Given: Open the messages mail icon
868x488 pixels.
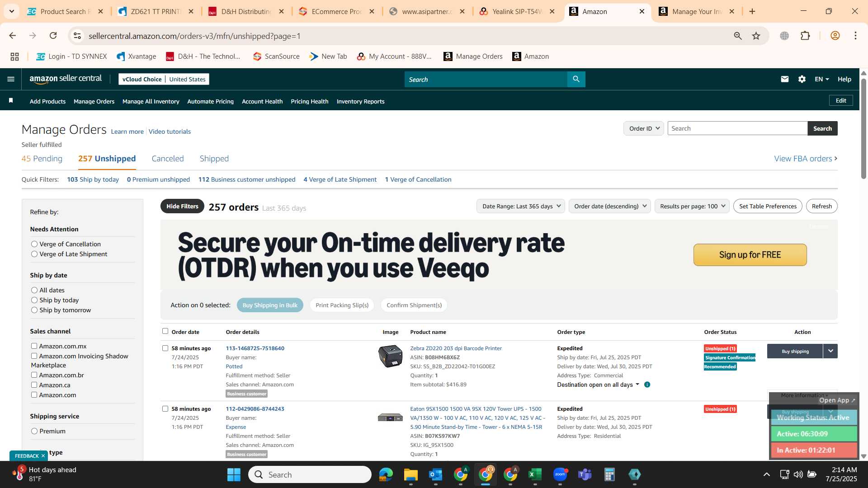Looking at the screenshot, I should click(784, 79).
